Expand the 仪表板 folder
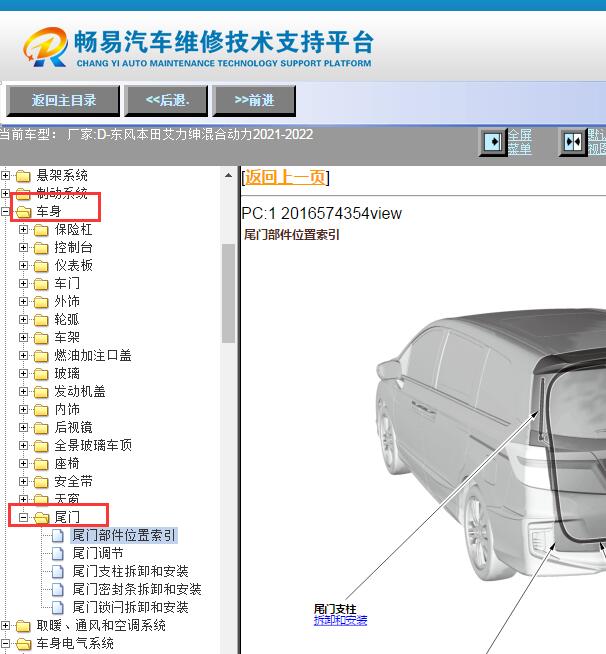606x654 pixels. (23, 265)
